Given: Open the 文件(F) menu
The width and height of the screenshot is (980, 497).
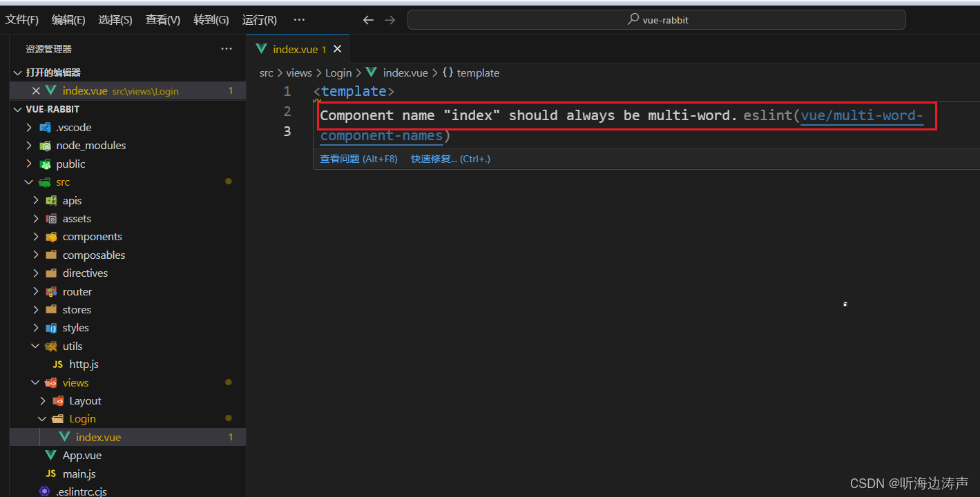Looking at the screenshot, I should (22, 20).
